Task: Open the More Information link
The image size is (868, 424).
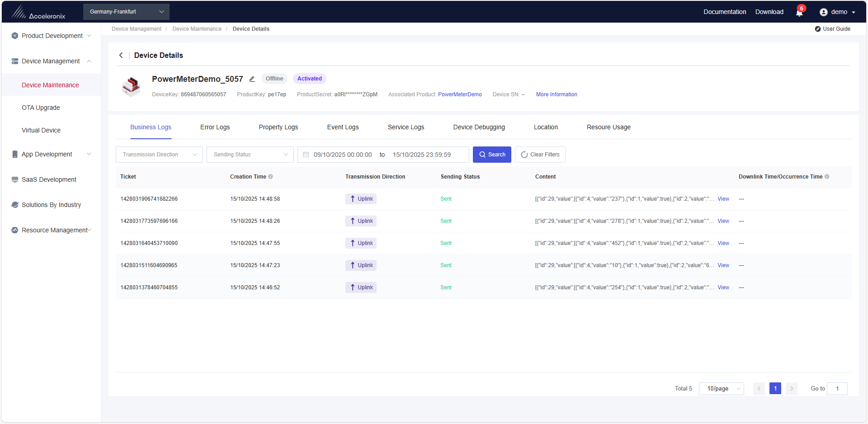Action: click(557, 94)
